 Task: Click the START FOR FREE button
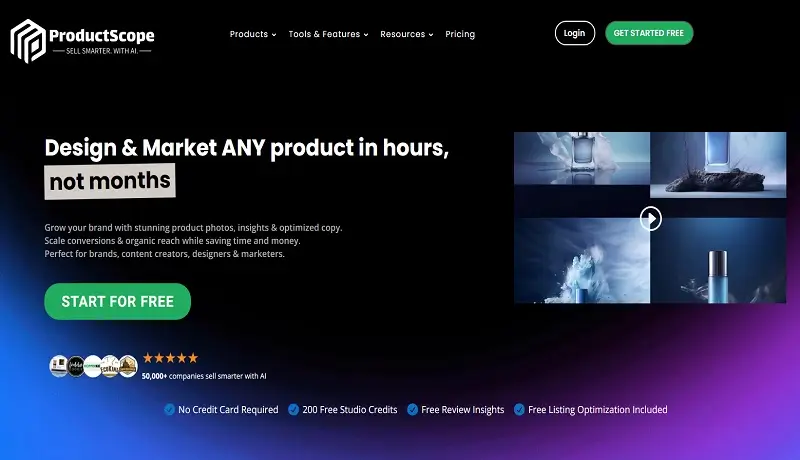(117, 301)
